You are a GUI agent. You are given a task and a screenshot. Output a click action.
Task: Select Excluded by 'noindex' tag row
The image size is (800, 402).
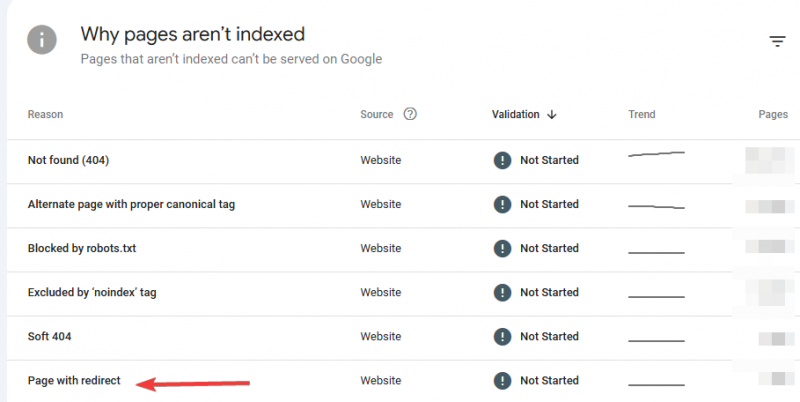pos(92,292)
